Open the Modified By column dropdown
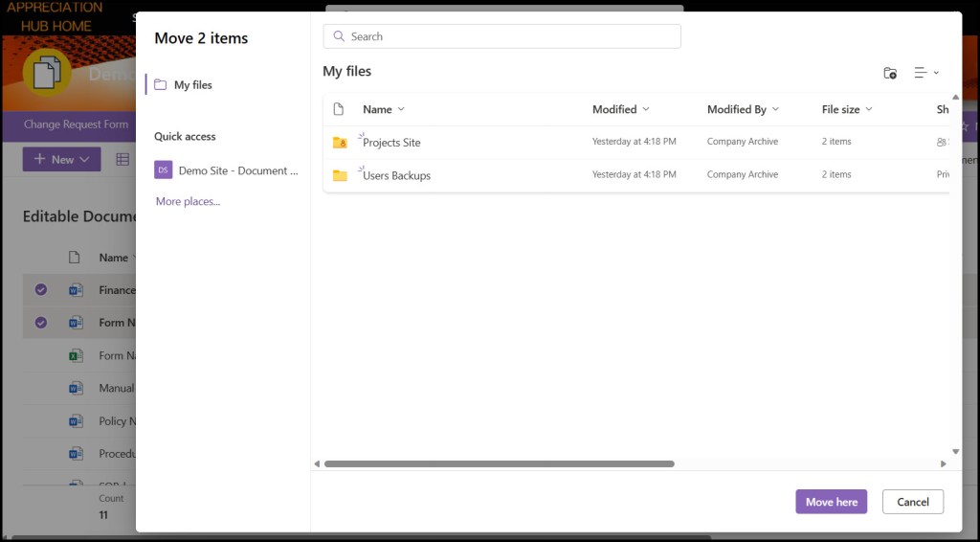980x542 pixels. [775, 109]
